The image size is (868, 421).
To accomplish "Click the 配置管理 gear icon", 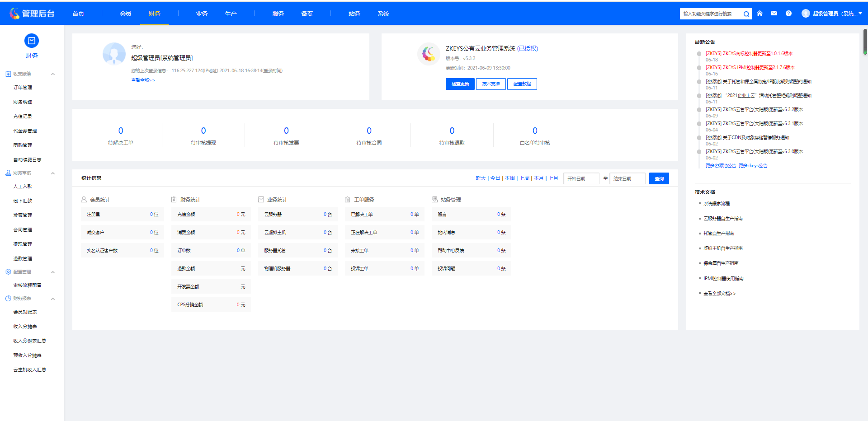I will point(8,272).
